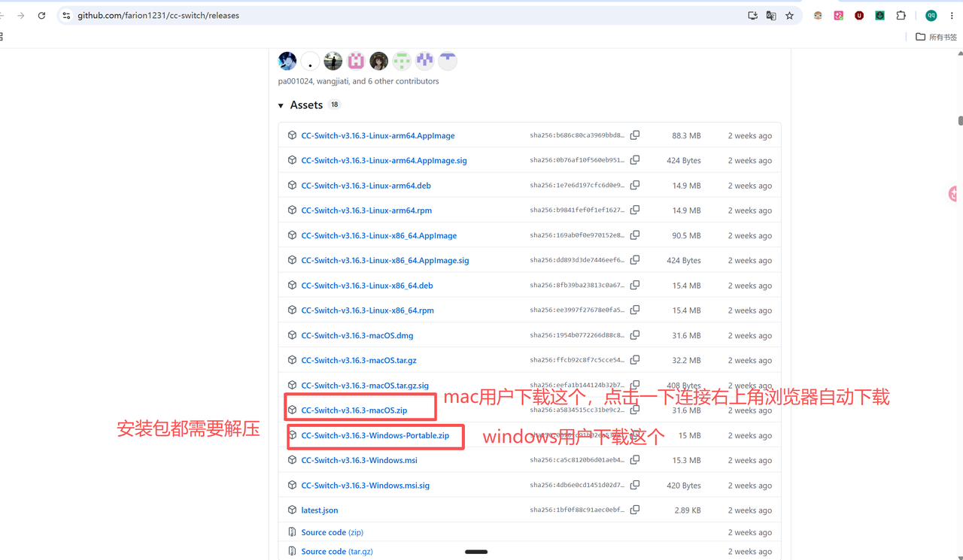Viewport: 963px width, 560px height.
Task: Click the page's vertical scrollbar thumb
Action: pyautogui.click(x=960, y=120)
